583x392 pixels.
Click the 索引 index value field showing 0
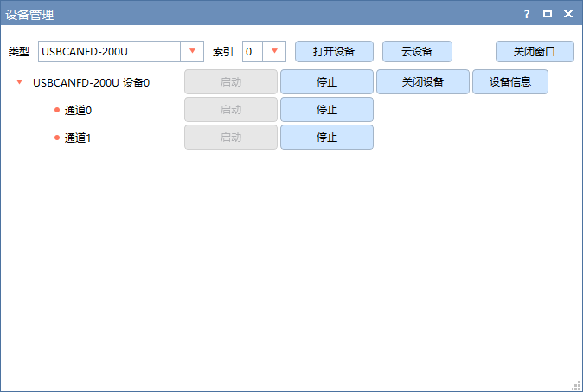point(253,51)
